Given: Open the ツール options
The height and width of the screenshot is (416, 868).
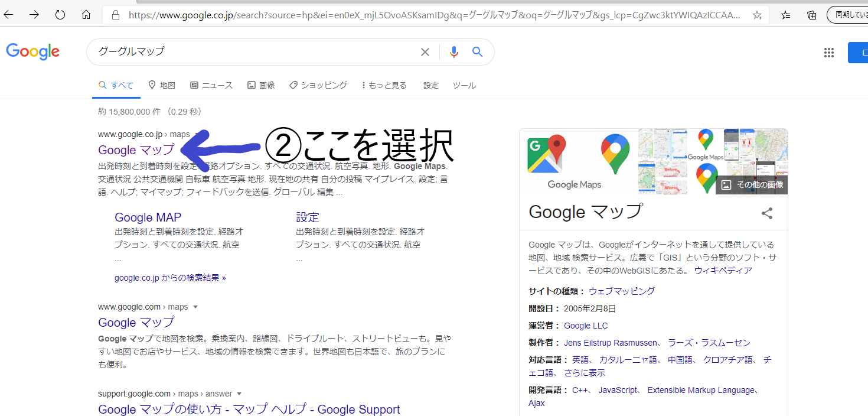Looking at the screenshot, I should click(x=464, y=86).
